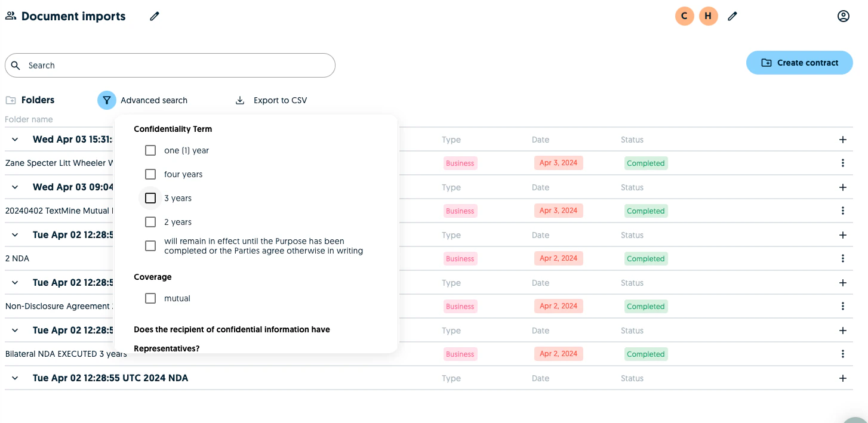Viewport: 868px width, 423px height.
Task: Click the people icon beside Document imports title
Action: [11, 16]
